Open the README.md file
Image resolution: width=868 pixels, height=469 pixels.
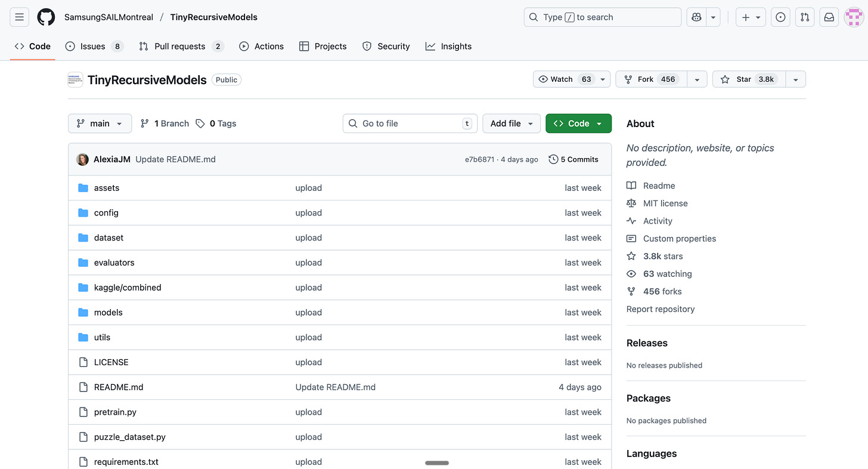pos(119,387)
